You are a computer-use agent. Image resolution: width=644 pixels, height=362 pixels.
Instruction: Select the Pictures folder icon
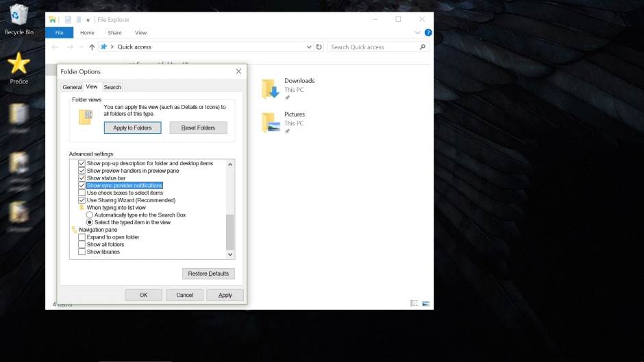[x=271, y=122]
